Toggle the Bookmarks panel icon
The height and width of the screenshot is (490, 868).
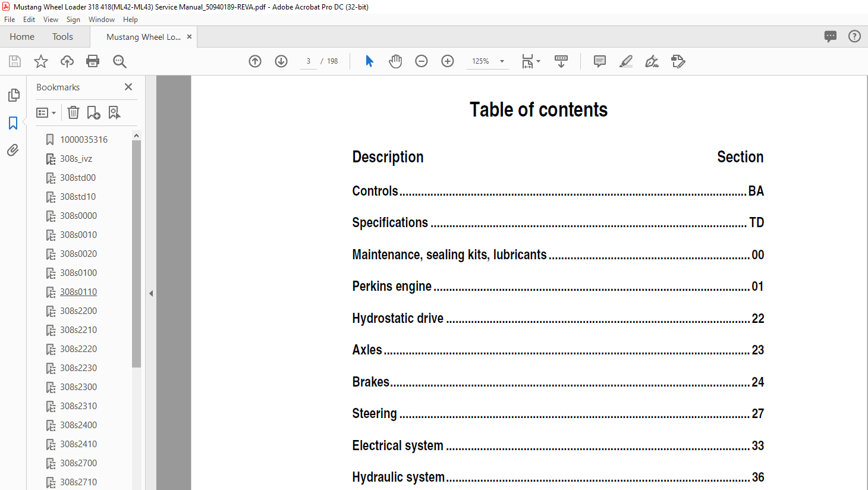pyautogui.click(x=13, y=123)
